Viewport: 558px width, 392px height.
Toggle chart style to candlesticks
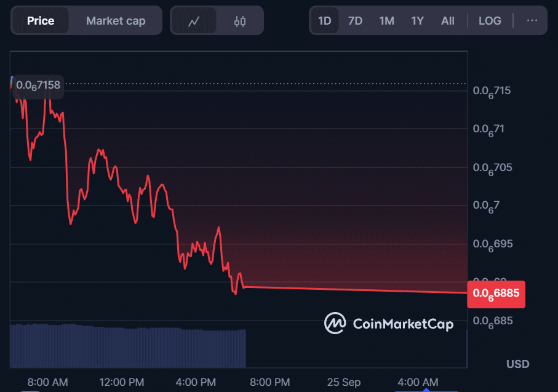[x=239, y=20]
